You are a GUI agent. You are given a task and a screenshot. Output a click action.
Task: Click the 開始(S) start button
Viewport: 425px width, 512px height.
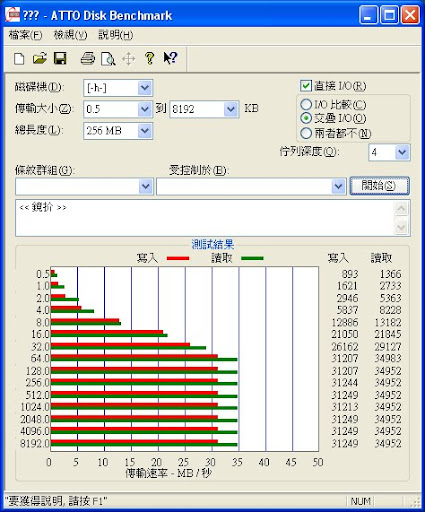(x=379, y=186)
